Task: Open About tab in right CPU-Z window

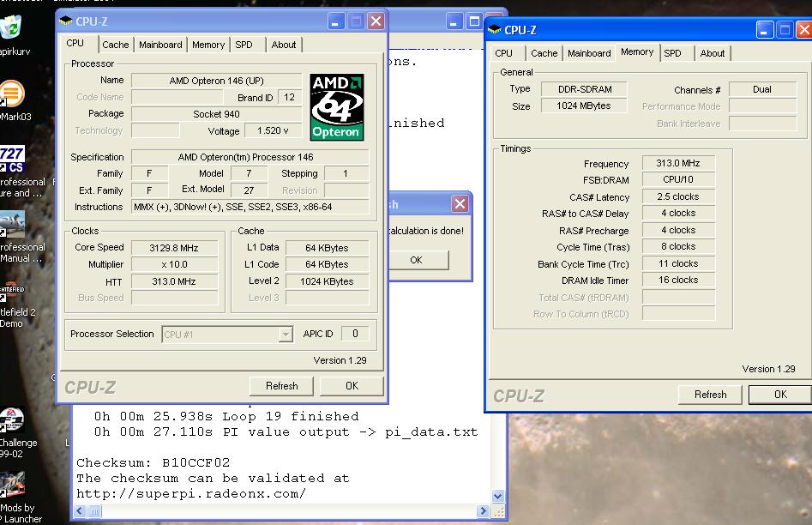Action: click(x=712, y=53)
